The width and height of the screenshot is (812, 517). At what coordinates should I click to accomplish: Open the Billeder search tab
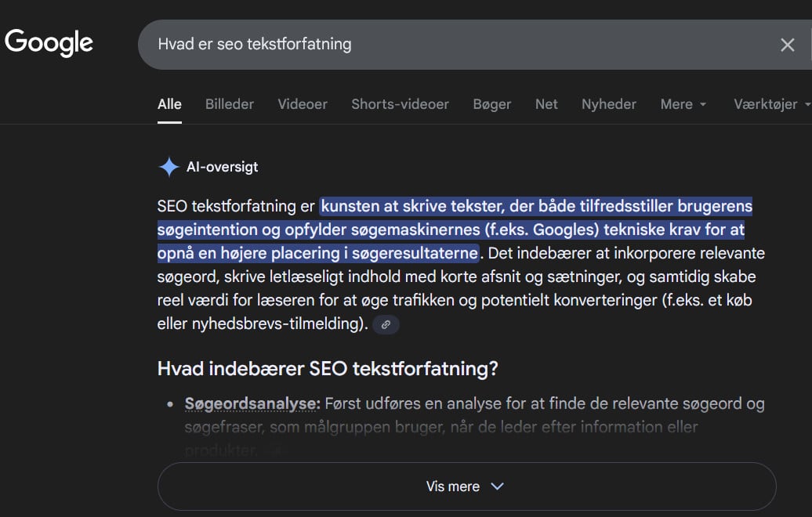click(x=229, y=103)
